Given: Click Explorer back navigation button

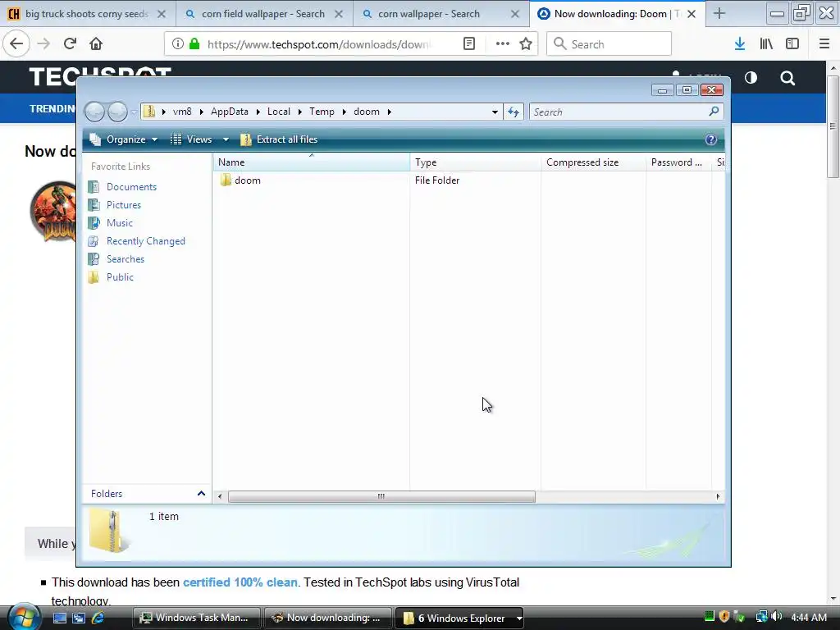Looking at the screenshot, I should tap(94, 112).
